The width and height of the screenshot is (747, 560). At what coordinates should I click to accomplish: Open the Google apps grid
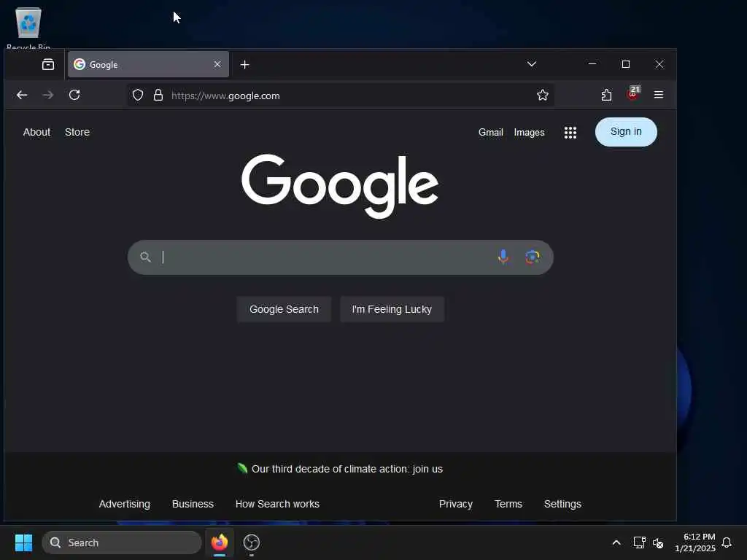point(570,133)
